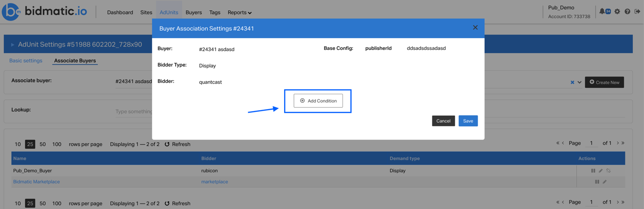Image resolution: width=644 pixels, height=209 pixels.
Task: Click the ddsadsdssadasd publisherId value
Action: pos(426,49)
